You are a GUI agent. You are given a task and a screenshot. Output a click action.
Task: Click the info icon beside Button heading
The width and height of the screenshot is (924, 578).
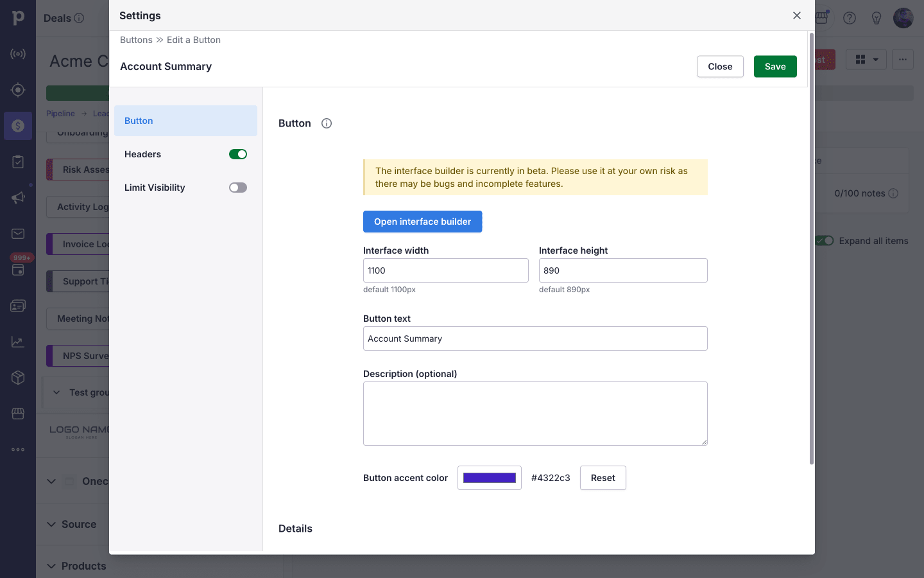pyautogui.click(x=327, y=123)
